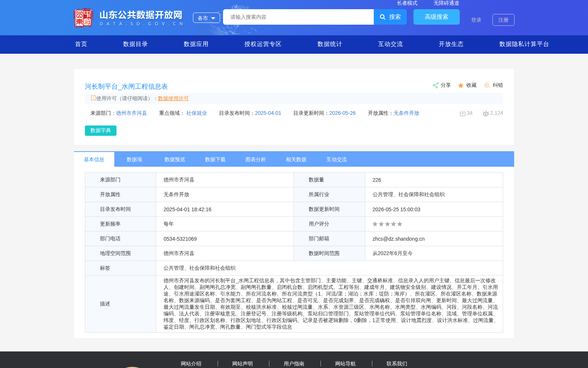Open 联系我们 footer link
Viewport: 588px width, 368px height.
pyautogui.click(x=397, y=364)
